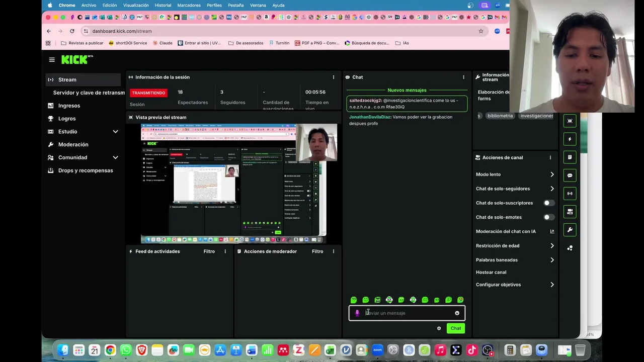Toggle Chat de solo-suscriptores switch
644x362 pixels.
549,203
